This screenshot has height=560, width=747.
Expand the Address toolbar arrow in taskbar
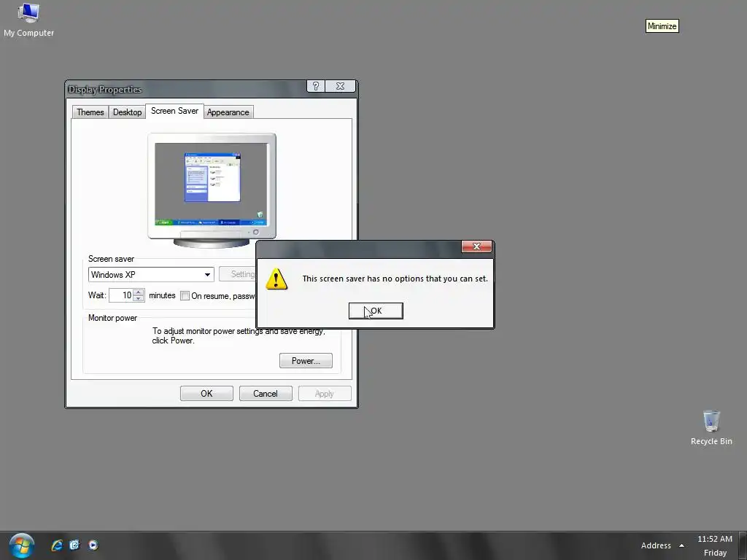click(x=682, y=545)
